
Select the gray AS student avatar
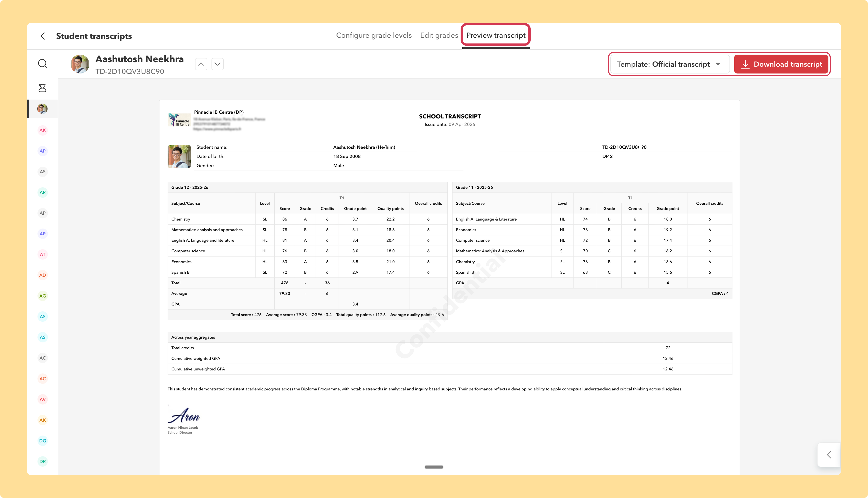click(42, 171)
